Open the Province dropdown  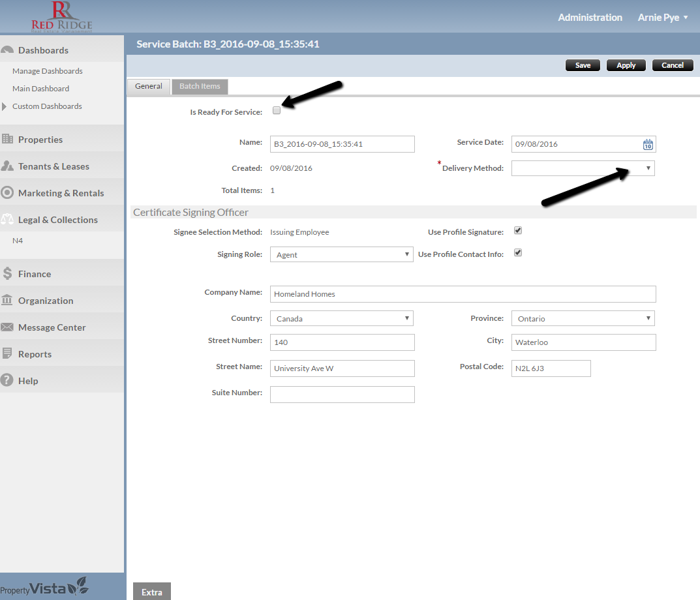click(x=583, y=318)
